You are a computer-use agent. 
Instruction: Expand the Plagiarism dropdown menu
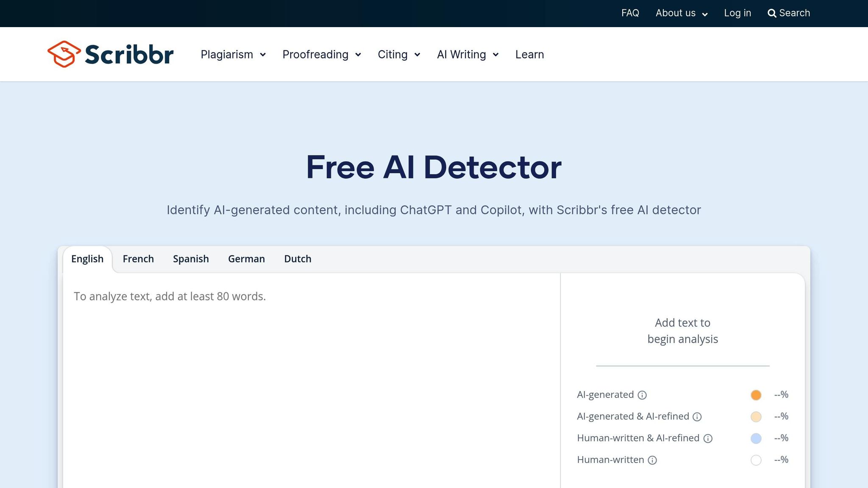[x=233, y=55]
